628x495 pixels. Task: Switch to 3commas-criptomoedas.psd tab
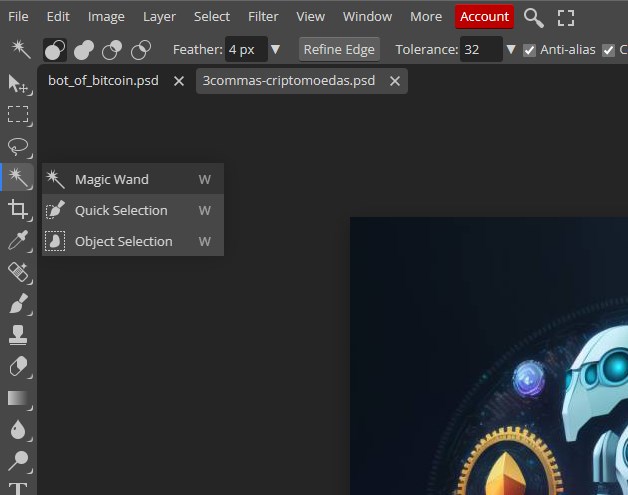[289, 80]
